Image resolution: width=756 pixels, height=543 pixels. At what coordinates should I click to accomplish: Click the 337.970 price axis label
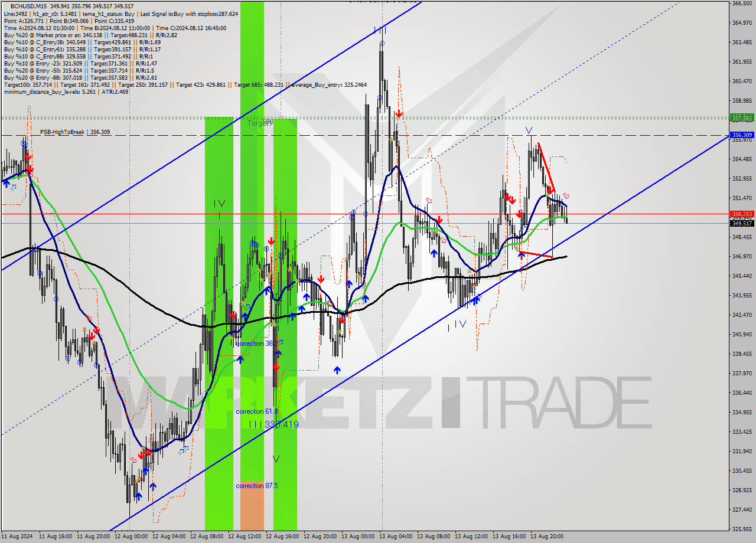click(x=742, y=374)
